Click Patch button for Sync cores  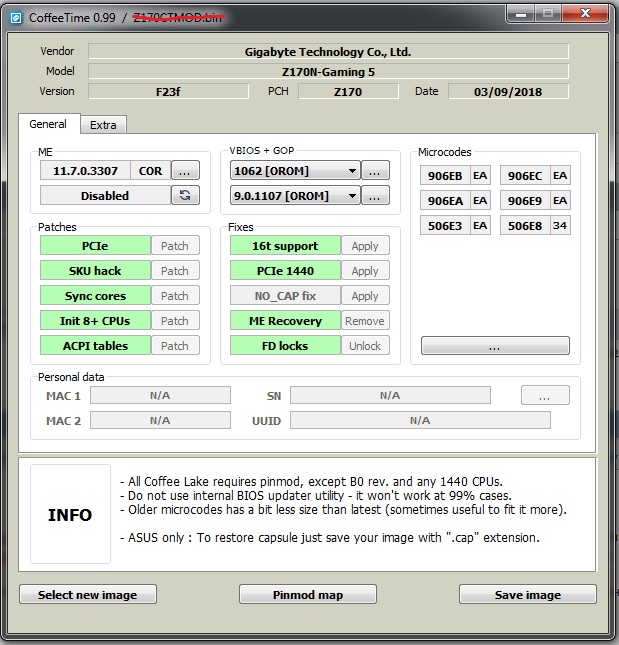[x=175, y=296]
